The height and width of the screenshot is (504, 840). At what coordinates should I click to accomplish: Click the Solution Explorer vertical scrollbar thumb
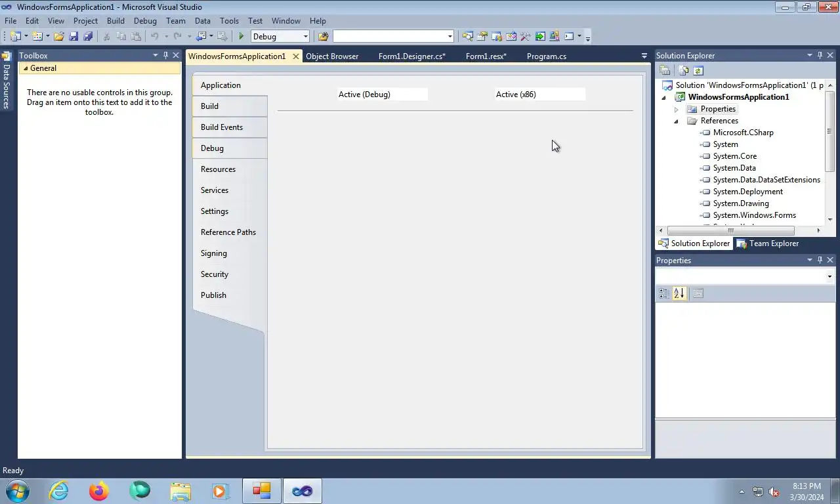pyautogui.click(x=829, y=131)
